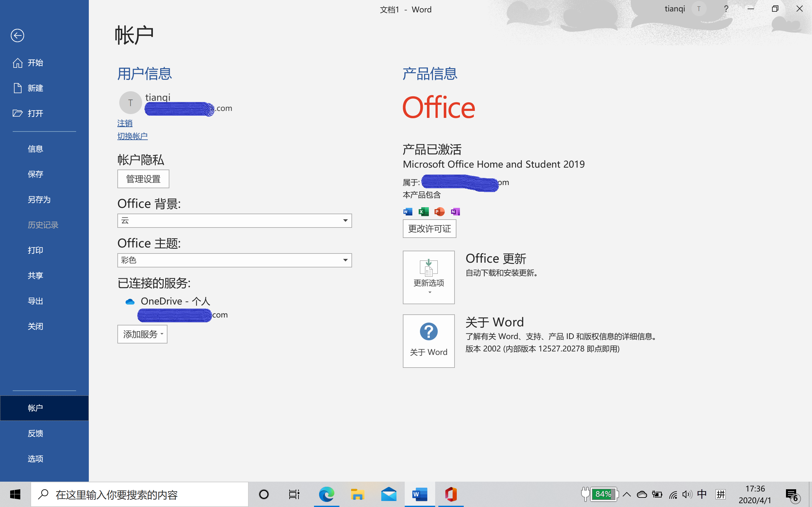Click the Manage Settings (管理设置) button
Image resolution: width=812 pixels, height=507 pixels.
[143, 179]
